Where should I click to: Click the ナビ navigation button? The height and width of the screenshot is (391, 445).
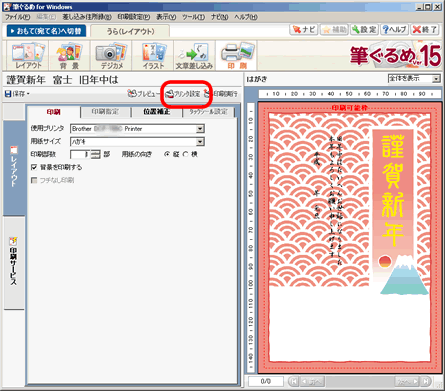point(304,29)
